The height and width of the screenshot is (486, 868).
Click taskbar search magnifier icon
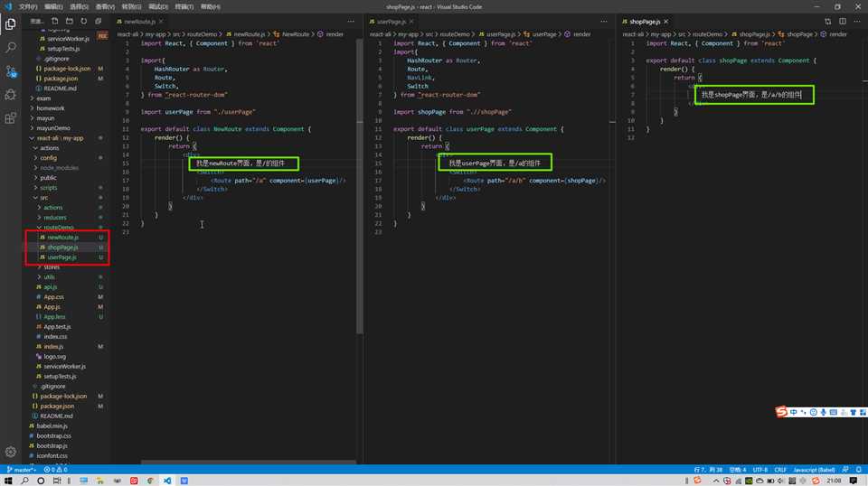[x=24, y=481]
